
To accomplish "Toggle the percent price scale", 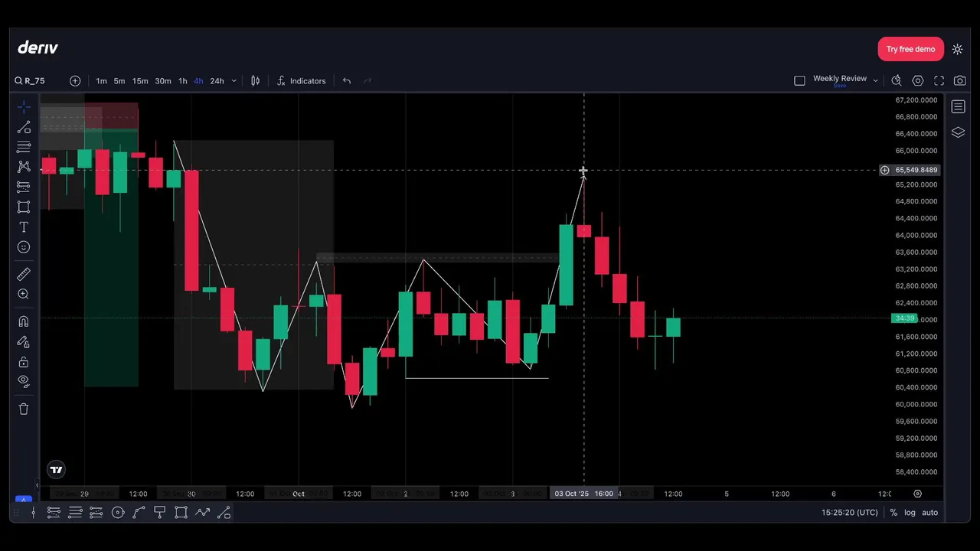I will (893, 513).
